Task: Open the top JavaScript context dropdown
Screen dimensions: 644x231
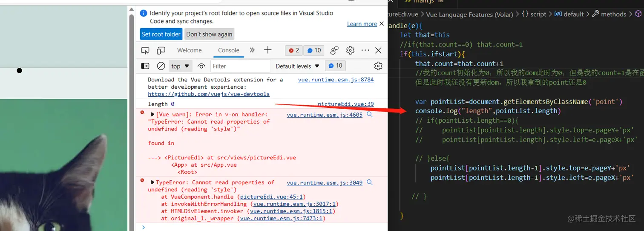Action: [x=181, y=66]
